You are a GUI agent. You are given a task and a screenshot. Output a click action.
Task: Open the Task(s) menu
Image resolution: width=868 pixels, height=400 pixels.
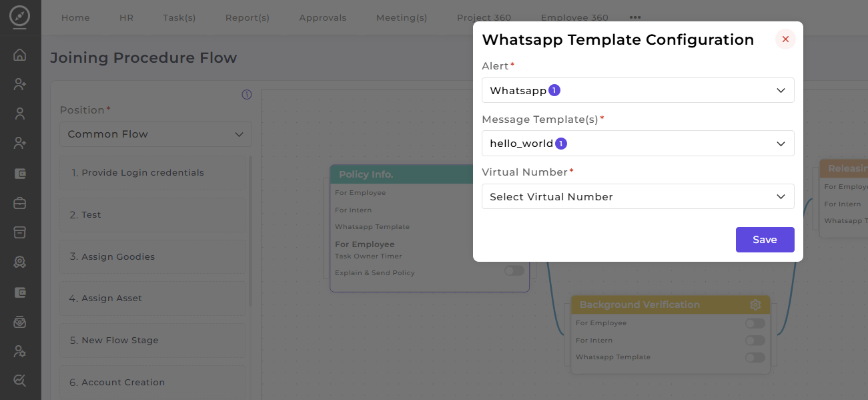[179, 18]
